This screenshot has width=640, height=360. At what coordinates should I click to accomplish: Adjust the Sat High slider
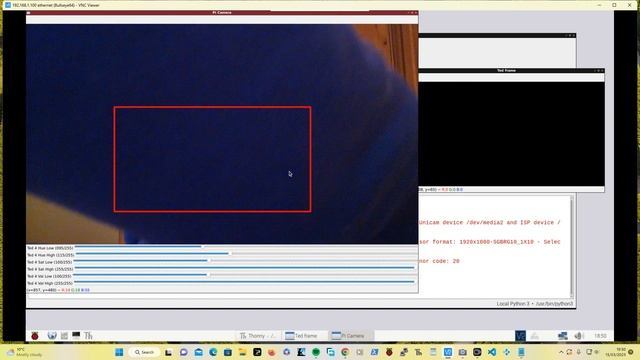(x=245, y=268)
